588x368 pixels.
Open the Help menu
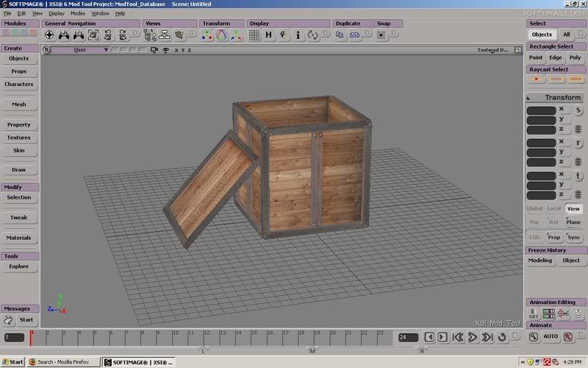(x=120, y=13)
